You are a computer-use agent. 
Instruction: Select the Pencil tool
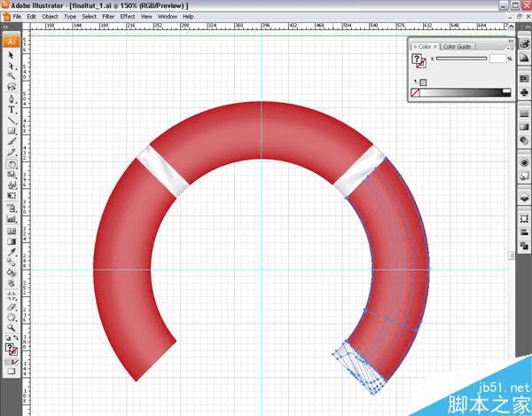click(x=12, y=153)
